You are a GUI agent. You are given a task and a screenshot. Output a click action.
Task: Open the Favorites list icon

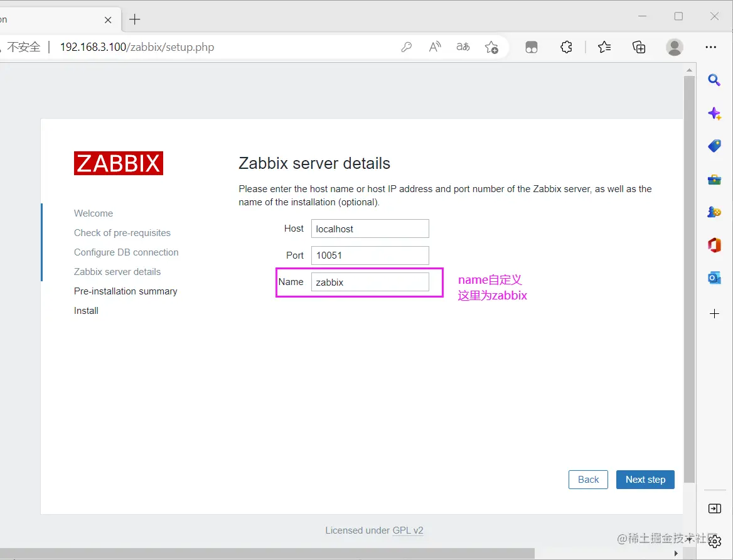point(604,47)
